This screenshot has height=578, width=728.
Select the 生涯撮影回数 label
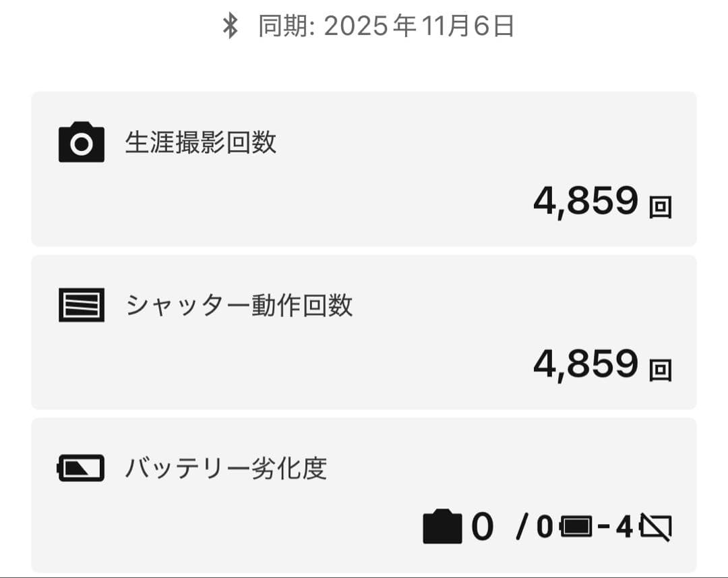tap(201, 143)
